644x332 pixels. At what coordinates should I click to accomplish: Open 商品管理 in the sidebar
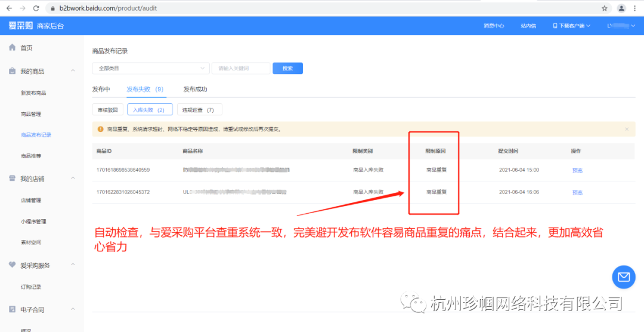pyautogui.click(x=31, y=114)
